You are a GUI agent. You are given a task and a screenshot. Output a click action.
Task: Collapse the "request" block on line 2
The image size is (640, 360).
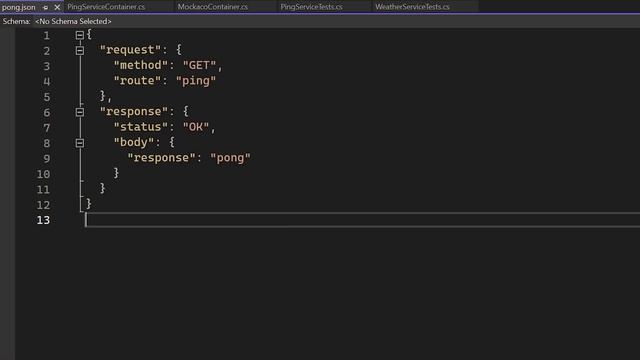tap(80, 51)
